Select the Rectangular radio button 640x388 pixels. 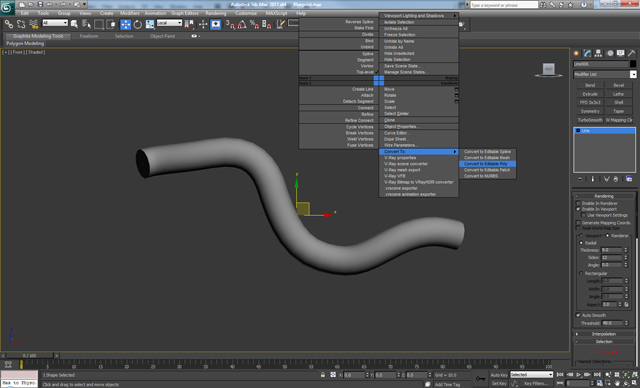(x=581, y=273)
